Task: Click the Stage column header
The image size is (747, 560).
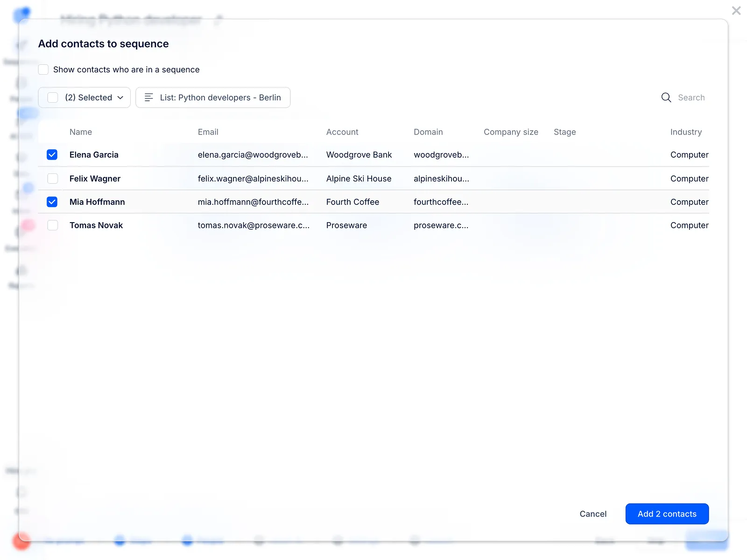Action: pos(565,132)
